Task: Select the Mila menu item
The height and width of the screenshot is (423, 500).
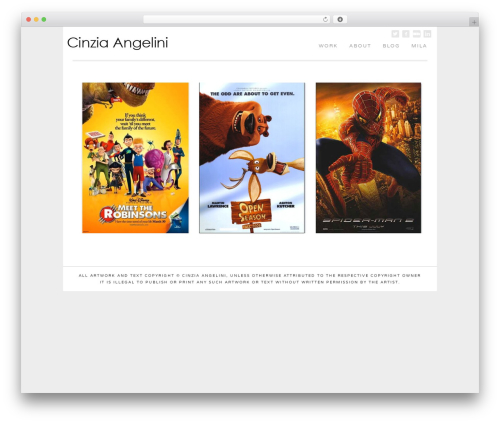Action: coord(419,46)
